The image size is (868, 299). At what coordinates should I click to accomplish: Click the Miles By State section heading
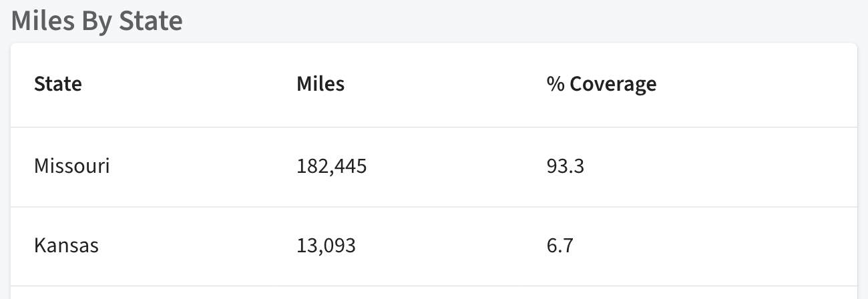click(x=97, y=21)
